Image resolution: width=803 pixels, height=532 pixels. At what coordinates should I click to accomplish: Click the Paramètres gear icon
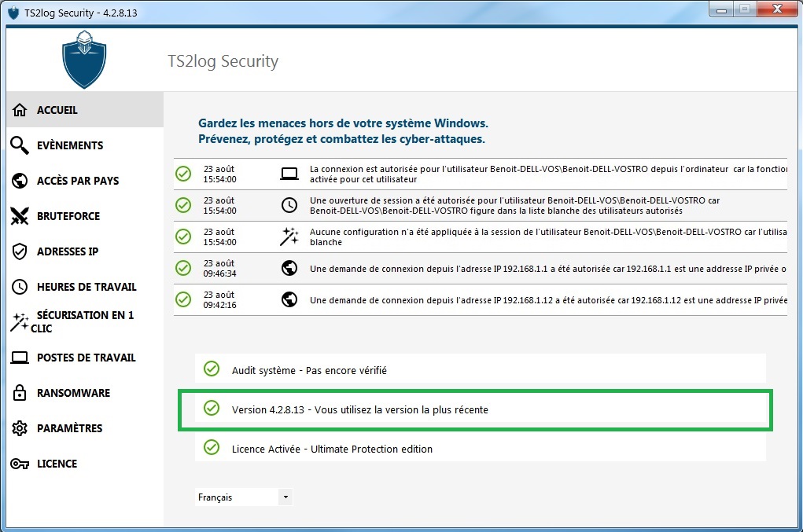click(20, 428)
